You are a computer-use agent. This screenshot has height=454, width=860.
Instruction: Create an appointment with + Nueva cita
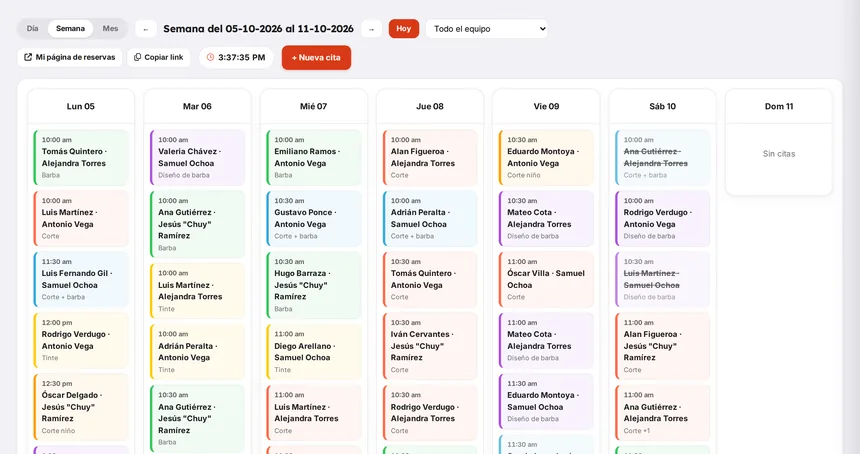click(x=316, y=58)
